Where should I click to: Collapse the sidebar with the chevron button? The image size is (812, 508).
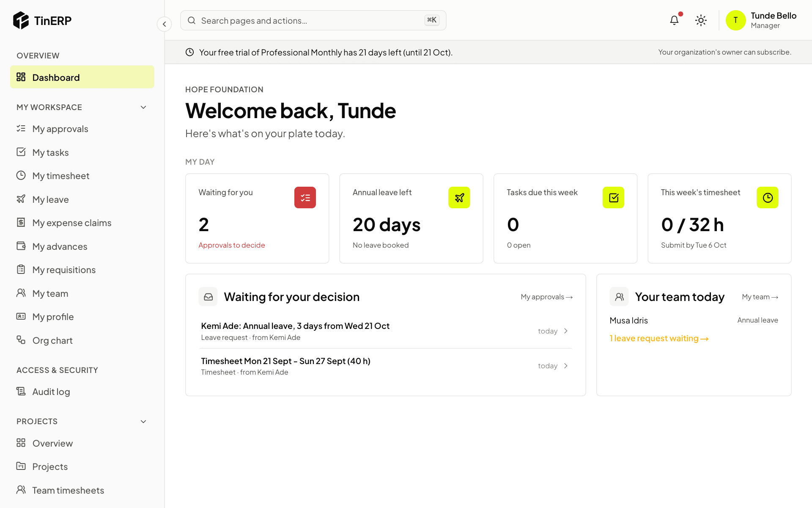coord(165,24)
